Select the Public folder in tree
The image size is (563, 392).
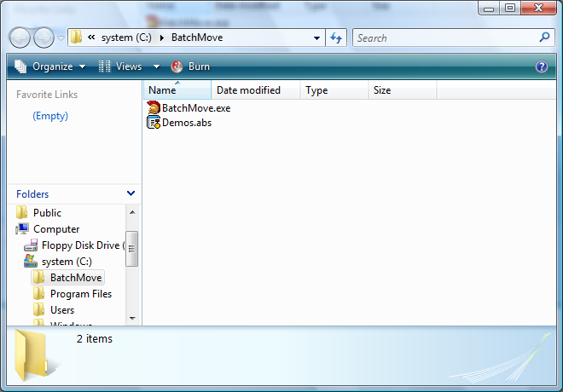47,213
